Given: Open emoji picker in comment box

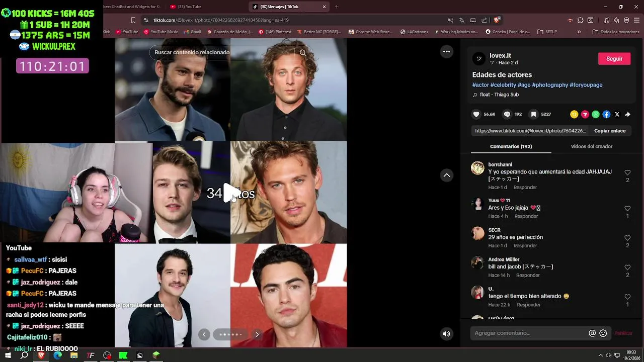Looking at the screenshot, I should point(603,333).
